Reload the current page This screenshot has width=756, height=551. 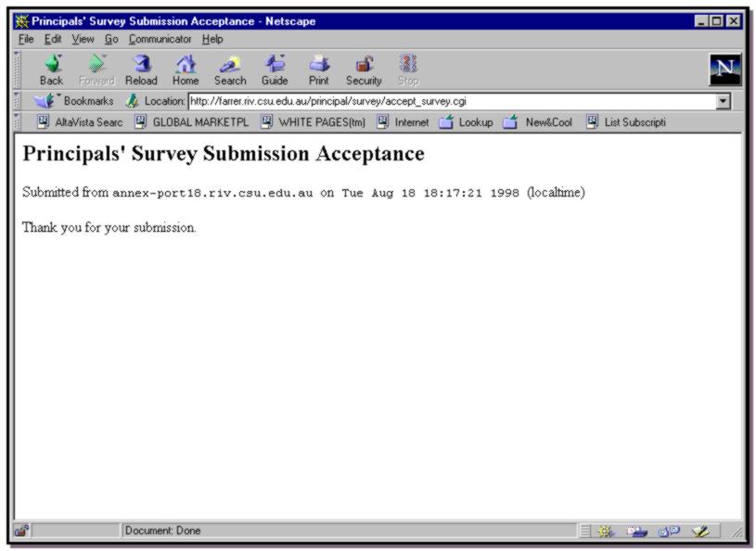141,70
